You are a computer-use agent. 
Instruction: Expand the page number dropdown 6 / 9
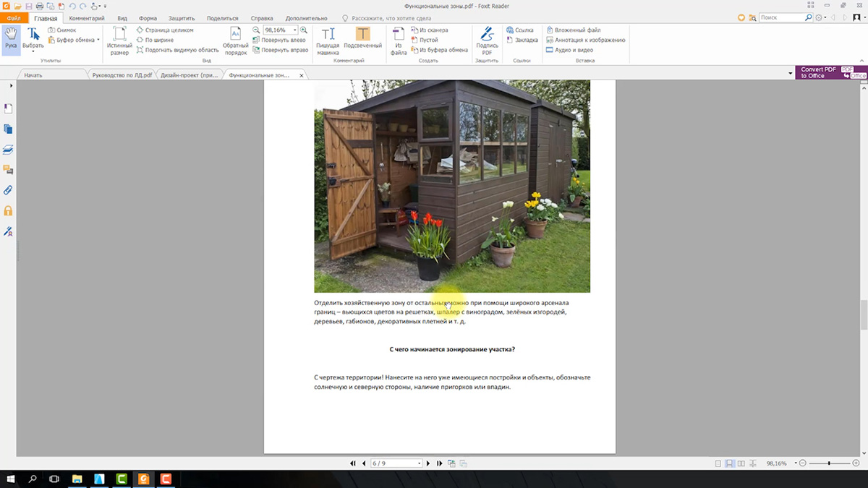tap(419, 463)
